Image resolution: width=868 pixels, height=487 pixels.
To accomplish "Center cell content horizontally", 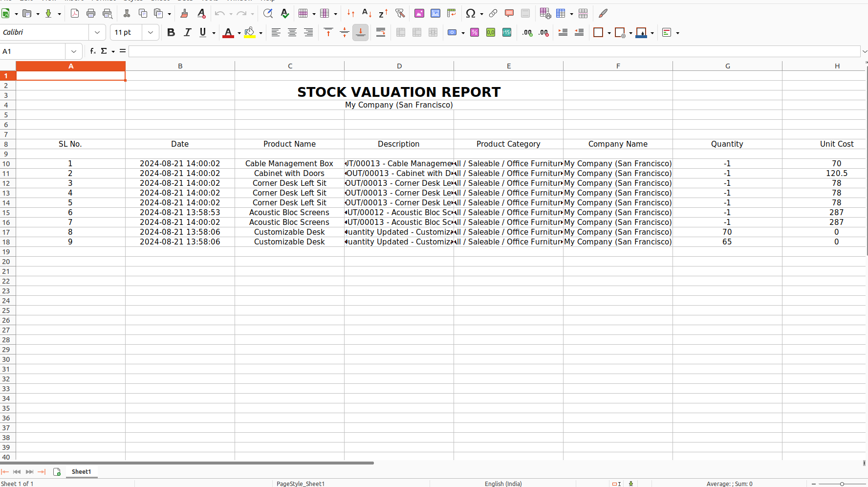I will click(292, 32).
